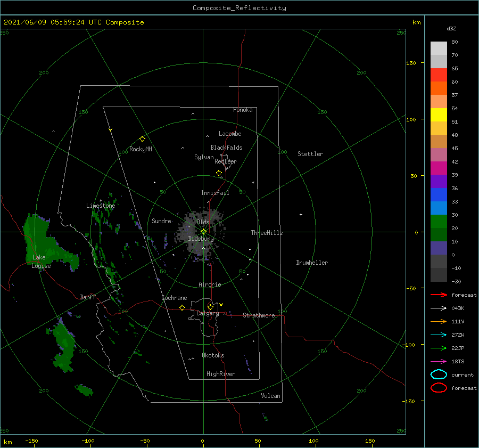This screenshot has width=479, height=448.
Task: Click the yellow diamond marker near Cochrane
Action: [x=183, y=308]
